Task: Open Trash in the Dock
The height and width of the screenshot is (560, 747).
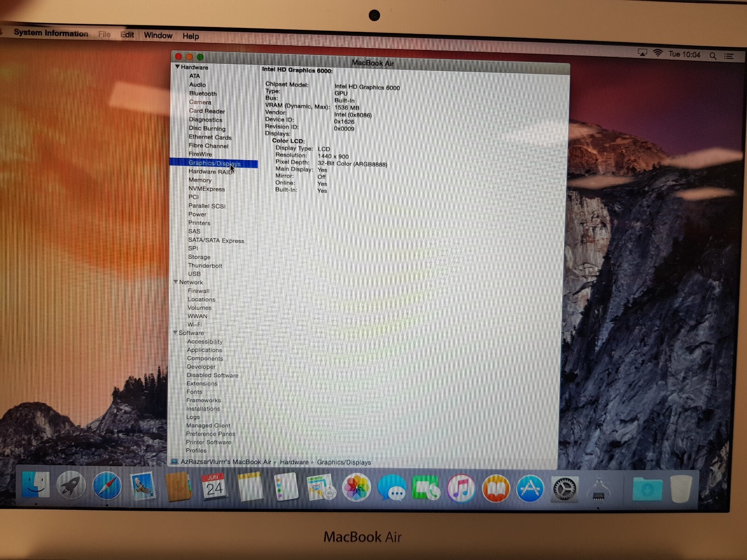Action: [x=681, y=489]
